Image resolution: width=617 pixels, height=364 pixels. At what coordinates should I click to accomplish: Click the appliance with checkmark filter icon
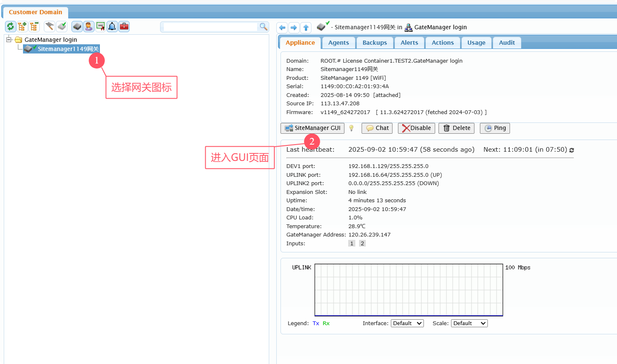[x=62, y=27]
